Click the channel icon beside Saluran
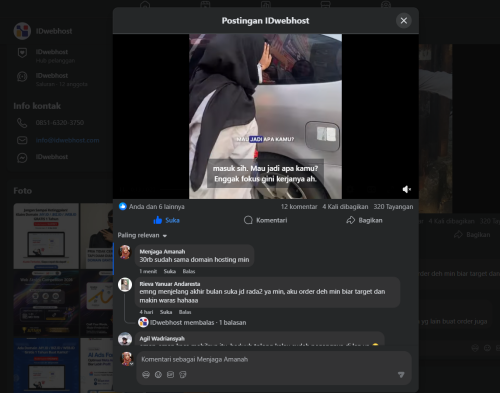The width and height of the screenshot is (500, 393). click(22, 76)
